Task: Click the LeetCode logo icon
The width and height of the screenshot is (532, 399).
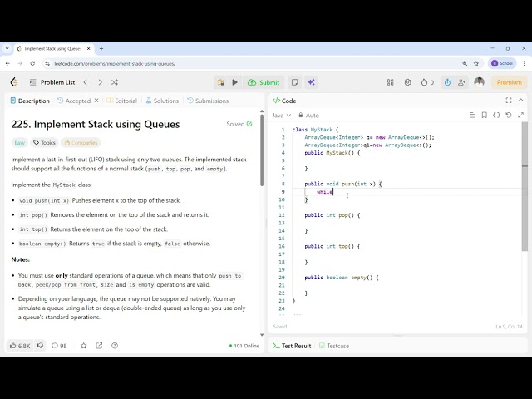Action: coord(14,82)
